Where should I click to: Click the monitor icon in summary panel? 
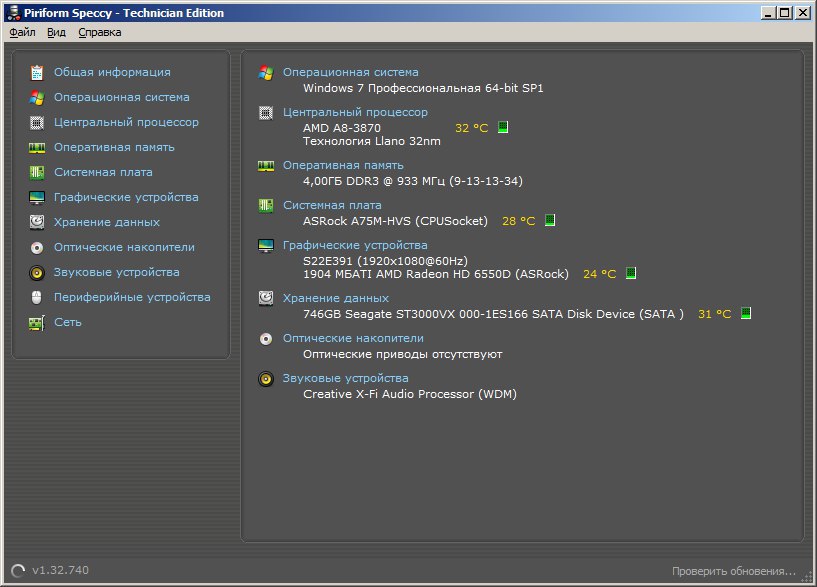(266, 245)
